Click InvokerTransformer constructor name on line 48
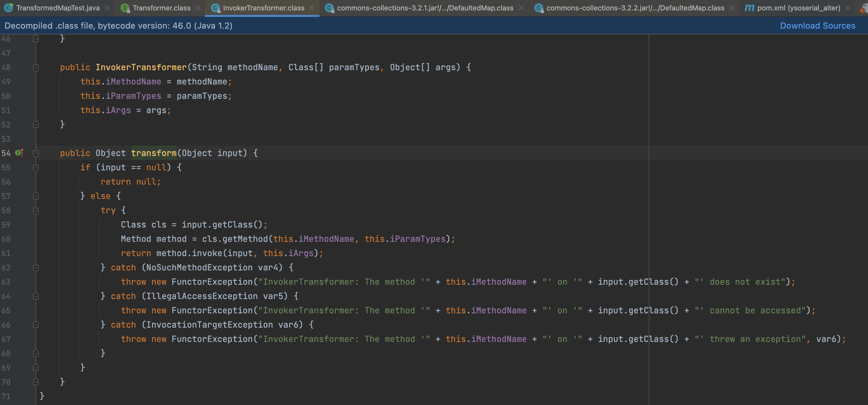The image size is (868, 405). tap(141, 67)
